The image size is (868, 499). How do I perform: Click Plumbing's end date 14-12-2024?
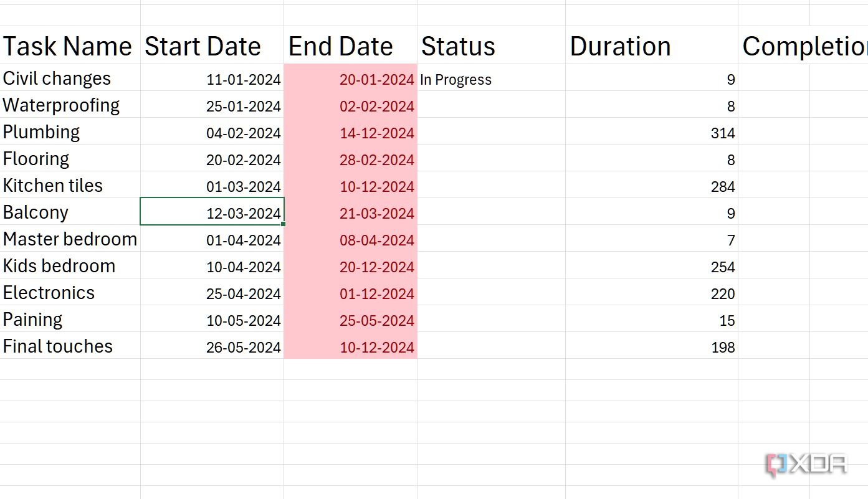coord(376,133)
